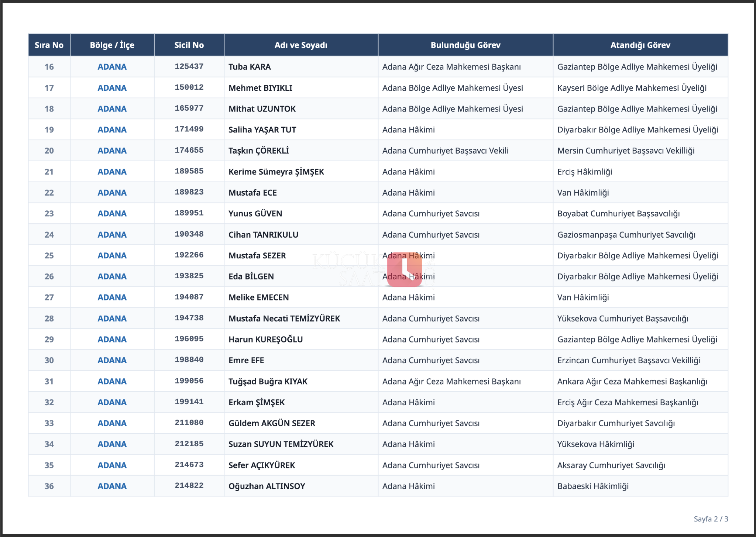This screenshot has width=756, height=537.
Task: Select sicil number 150012
Action: [x=189, y=87]
